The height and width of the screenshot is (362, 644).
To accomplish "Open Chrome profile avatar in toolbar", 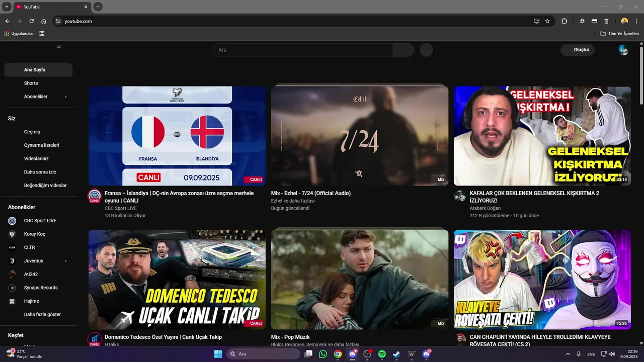I will click(x=624, y=21).
